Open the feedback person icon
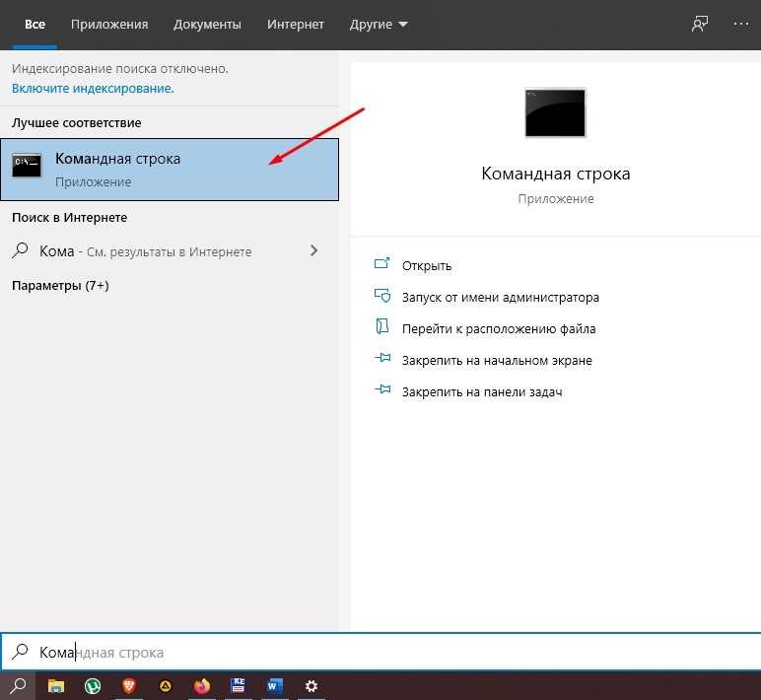 [x=699, y=24]
